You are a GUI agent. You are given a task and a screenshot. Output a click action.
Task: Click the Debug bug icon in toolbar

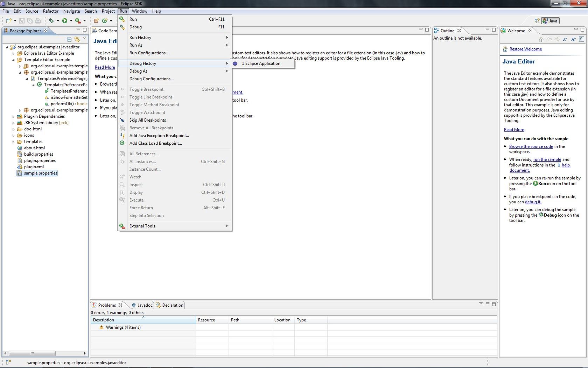(x=51, y=21)
